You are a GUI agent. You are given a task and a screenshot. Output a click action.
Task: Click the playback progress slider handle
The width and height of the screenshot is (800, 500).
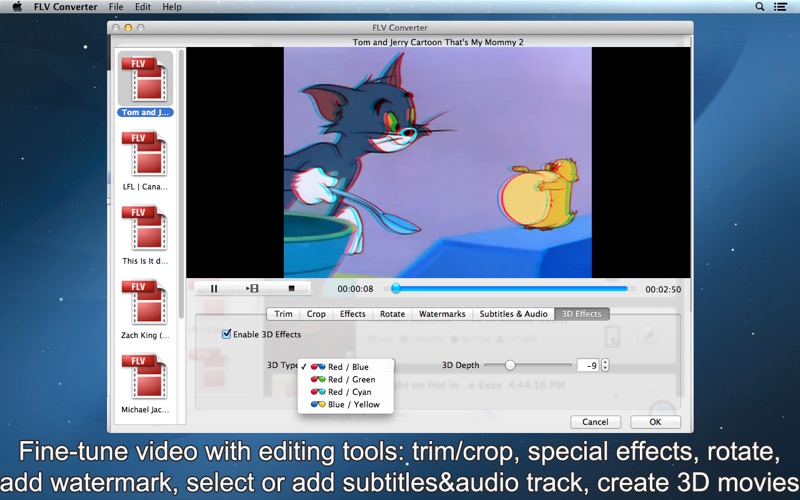tap(396, 289)
